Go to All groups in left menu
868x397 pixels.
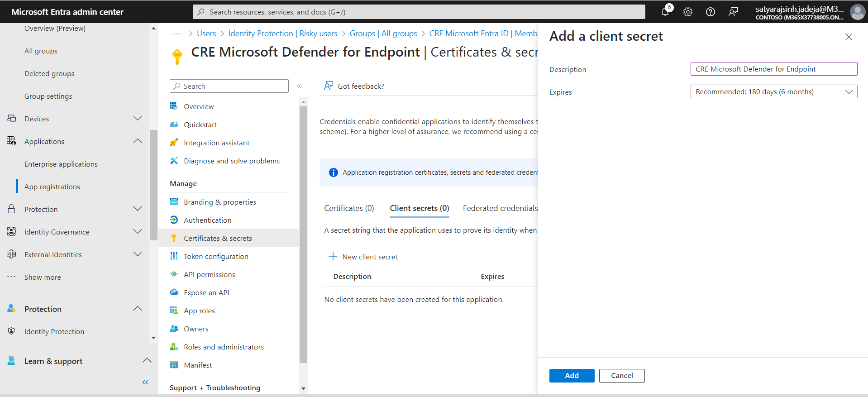click(41, 51)
